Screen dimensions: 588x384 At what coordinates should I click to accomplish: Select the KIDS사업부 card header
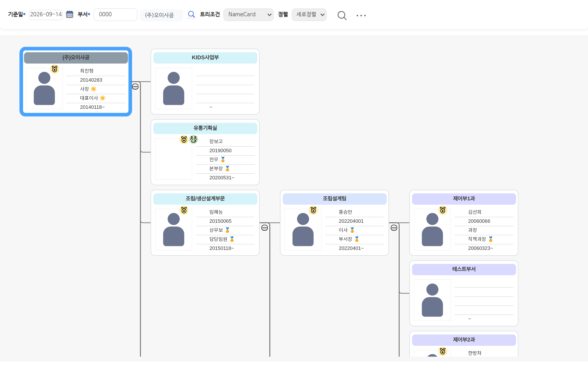[x=205, y=58]
